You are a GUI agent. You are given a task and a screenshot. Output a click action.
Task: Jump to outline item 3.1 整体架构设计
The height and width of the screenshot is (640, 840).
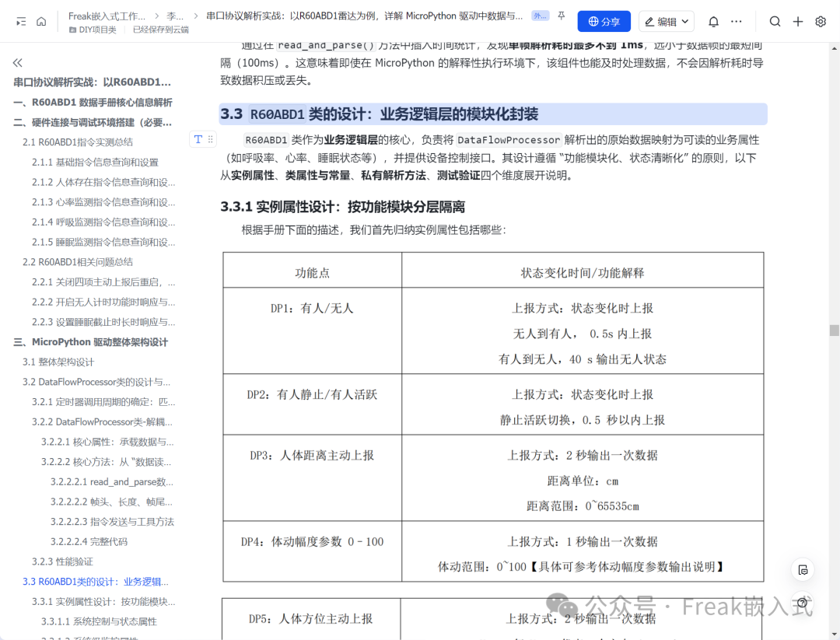[x=58, y=362]
